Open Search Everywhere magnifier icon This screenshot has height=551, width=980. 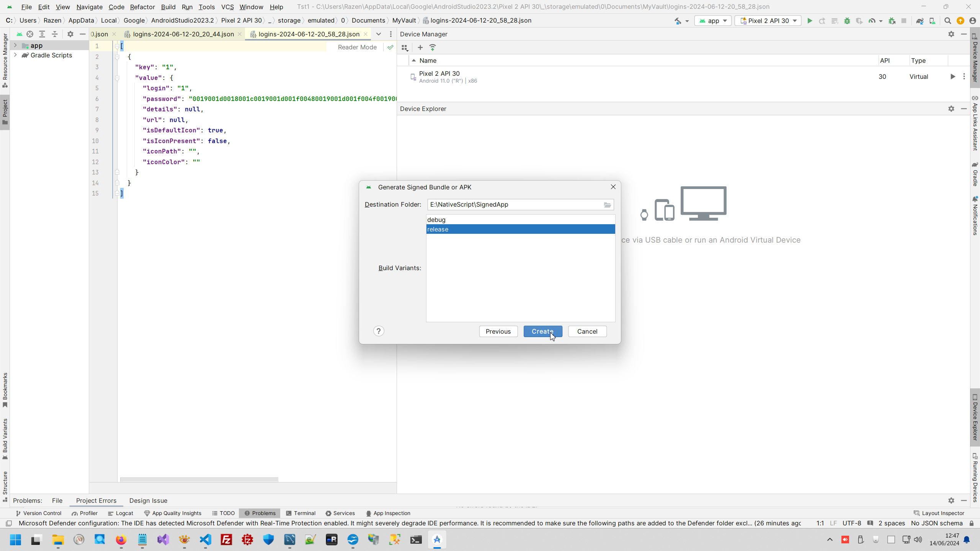947,21
